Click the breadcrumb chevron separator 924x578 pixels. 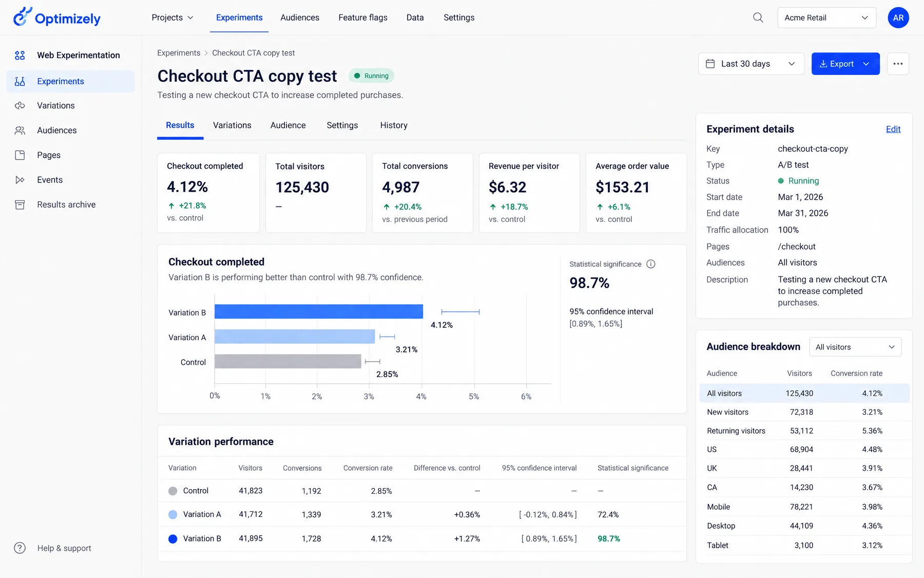(206, 53)
